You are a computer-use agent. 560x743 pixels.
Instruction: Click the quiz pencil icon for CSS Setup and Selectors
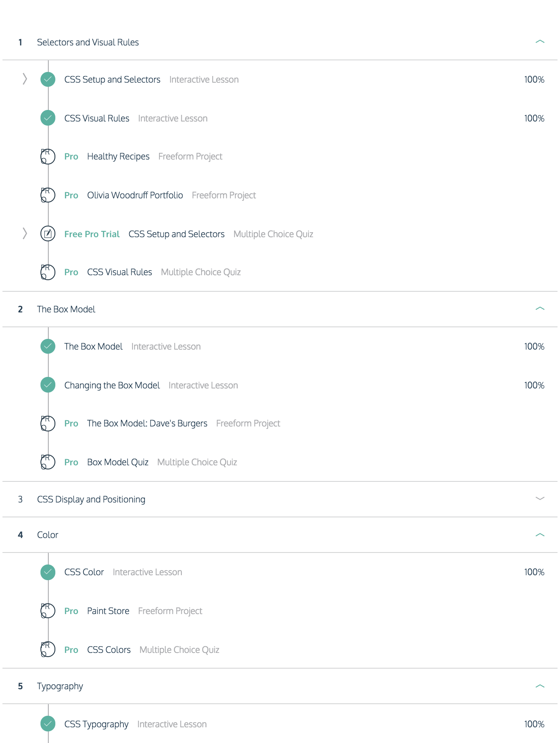click(48, 234)
